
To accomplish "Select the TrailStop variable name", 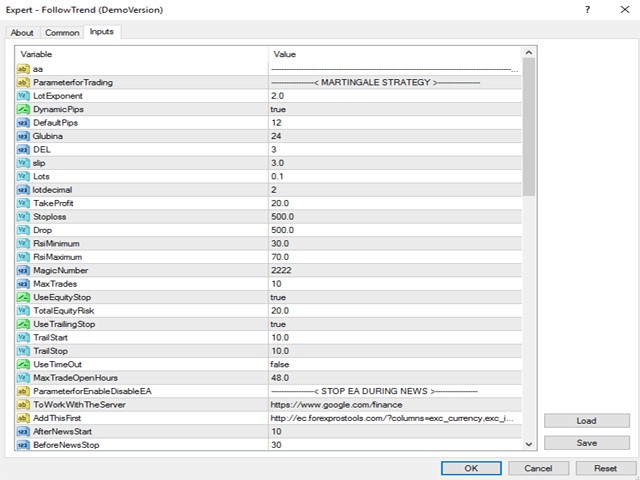I will coord(51,351).
